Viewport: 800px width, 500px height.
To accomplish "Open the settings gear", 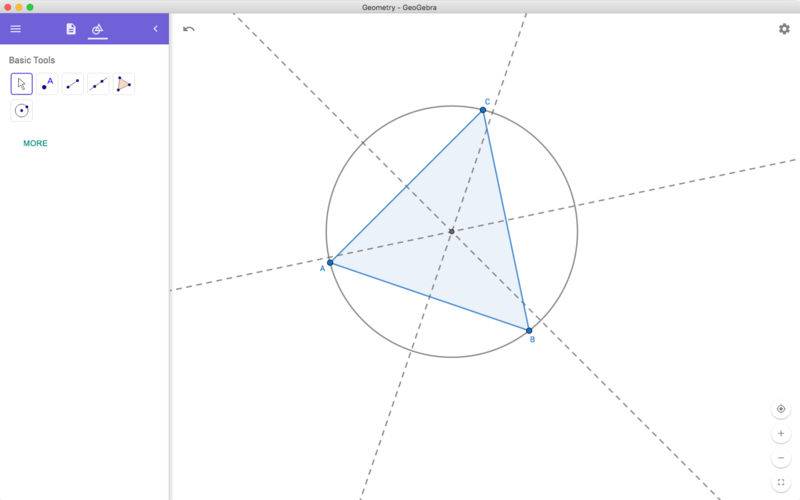I will (784, 29).
